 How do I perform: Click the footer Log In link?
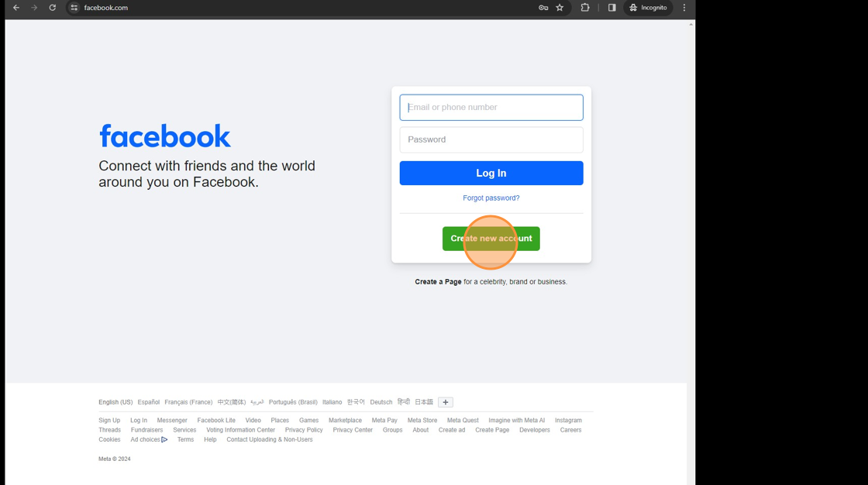click(x=139, y=421)
